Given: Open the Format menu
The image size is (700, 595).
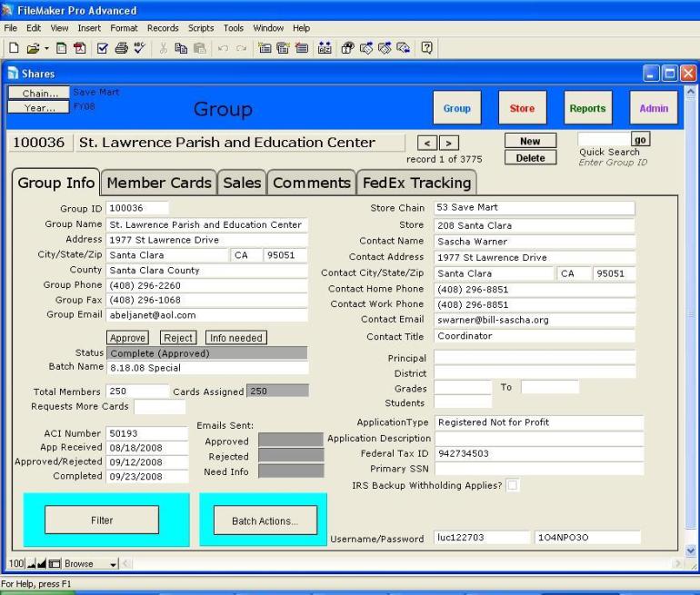Looking at the screenshot, I should click(x=125, y=28).
